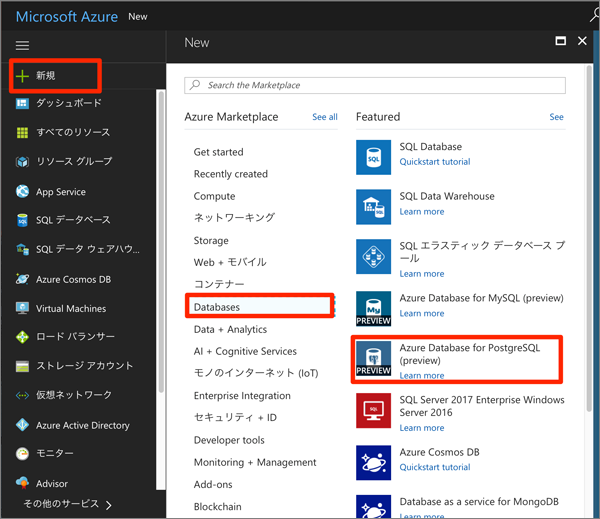Image resolution: width=600 pixels, height=519 pixels.
Task: Select SQL Database featured tile icon
Action: pos(373,157)
